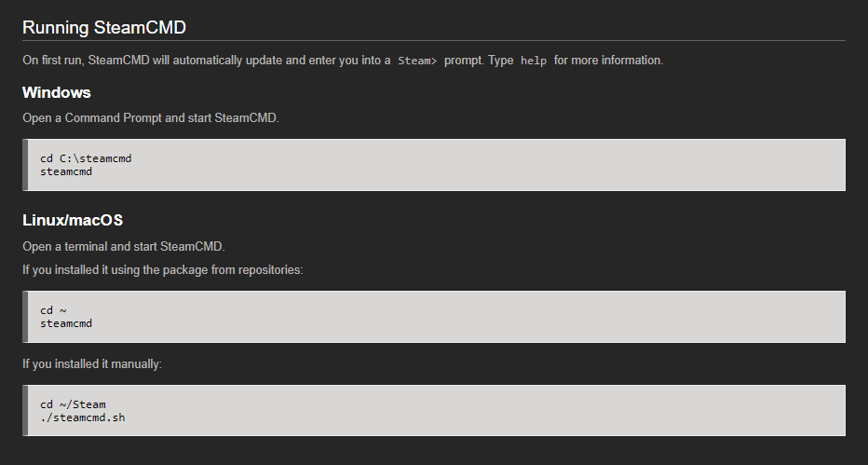Screen dimensions: 868x465
Task: Click the "Running SteamCMD" section heading
Action: [104, 28]
